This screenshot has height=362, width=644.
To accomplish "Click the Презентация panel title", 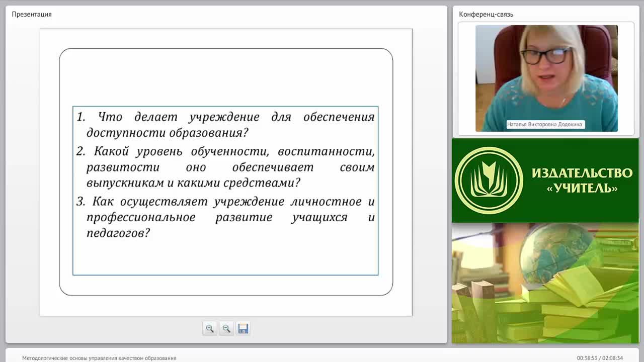I will point(32,14).
